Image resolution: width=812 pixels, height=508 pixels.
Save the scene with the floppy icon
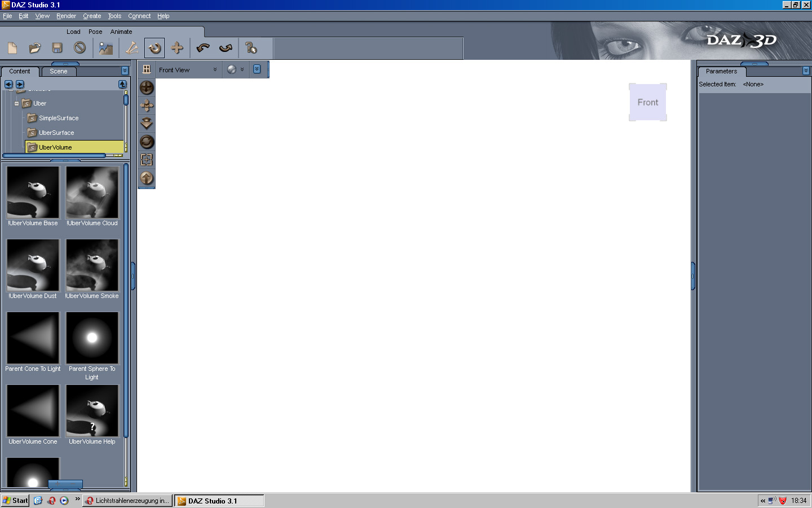click(x=57, y=48)
